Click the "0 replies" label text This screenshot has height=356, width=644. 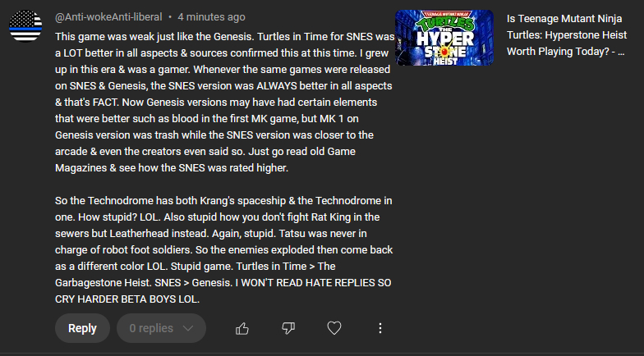point(151,328)
